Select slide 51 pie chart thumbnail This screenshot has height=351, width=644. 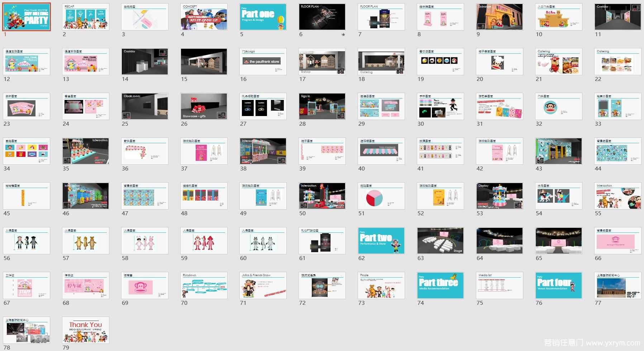pos(381,196)
